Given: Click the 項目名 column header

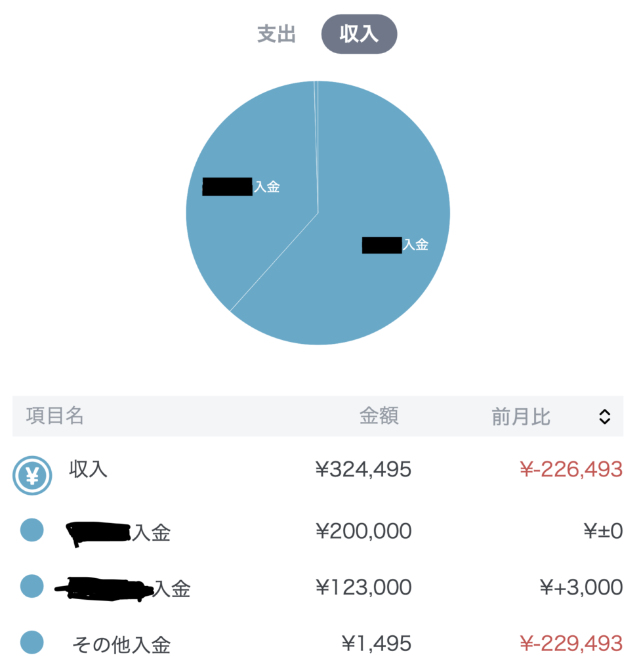Looking at the screenshot, I should click(55, 415).
